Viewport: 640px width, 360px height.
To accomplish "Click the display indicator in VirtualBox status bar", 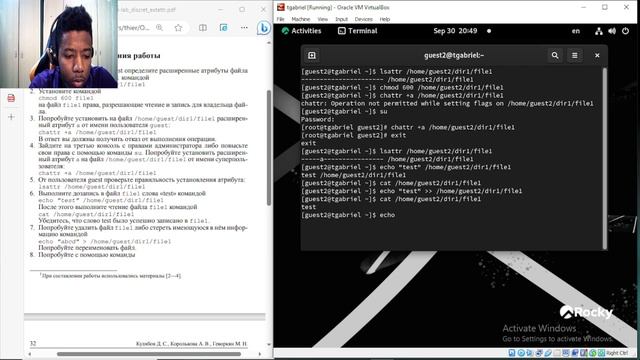I will 565,353.
